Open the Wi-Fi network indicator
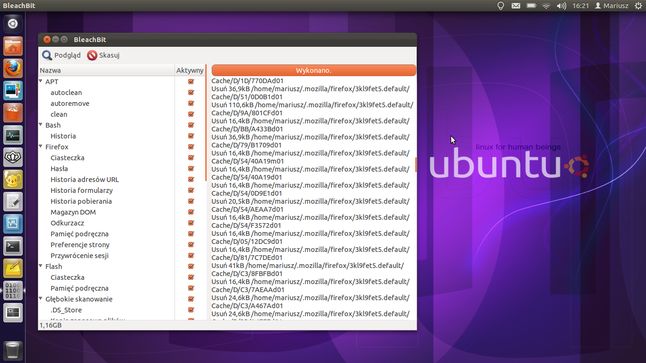 coord(546,6)
